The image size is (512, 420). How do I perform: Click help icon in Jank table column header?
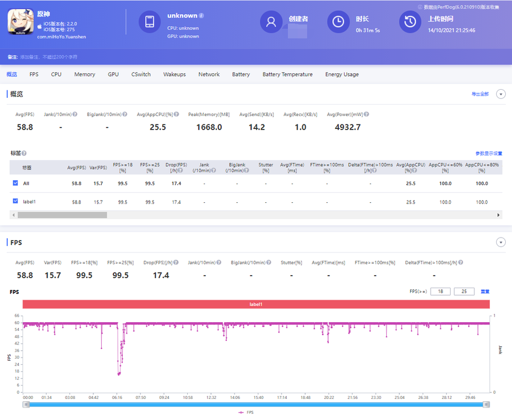tap(213, 171)
